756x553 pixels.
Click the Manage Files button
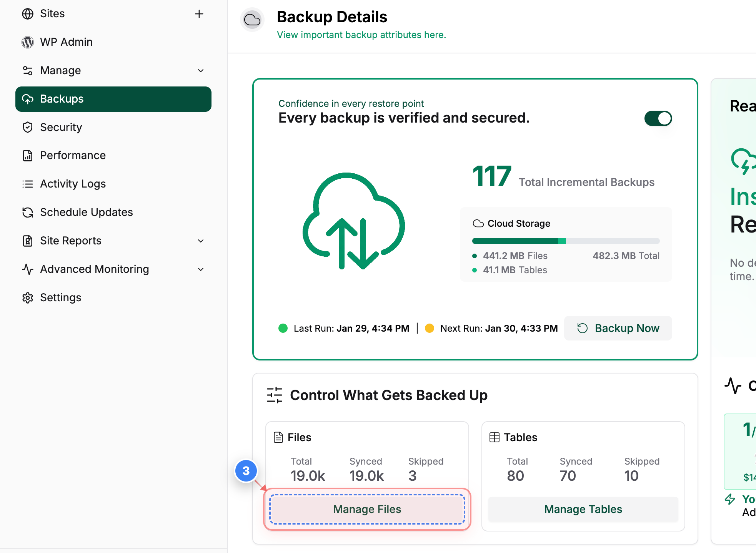pyautogui.click(x=367, y=509)
